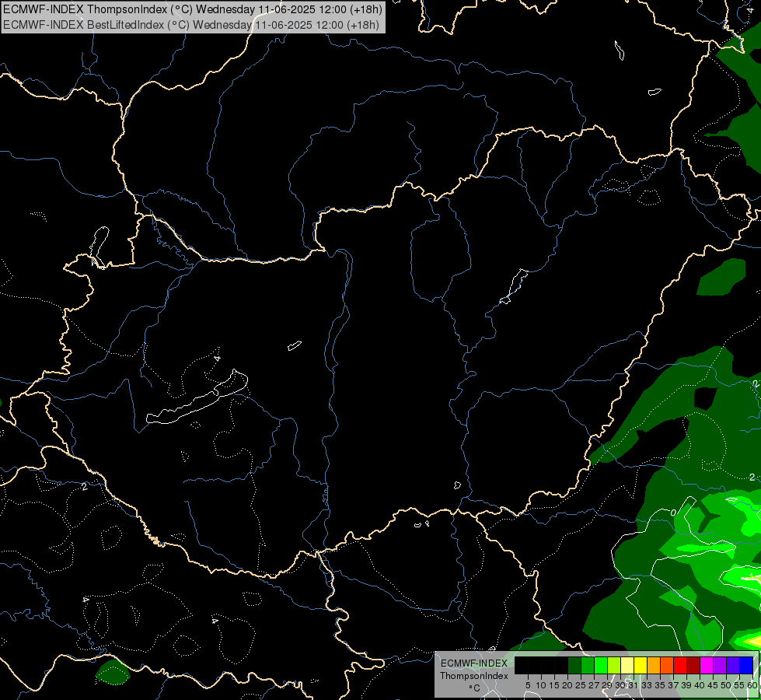
Task: Select the magenta 40–45 legend swatch
Action: click(x=707, y=665)
